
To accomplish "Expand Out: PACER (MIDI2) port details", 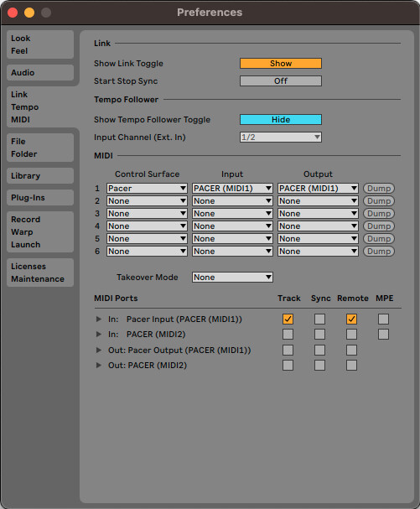I will click(99, 366).
